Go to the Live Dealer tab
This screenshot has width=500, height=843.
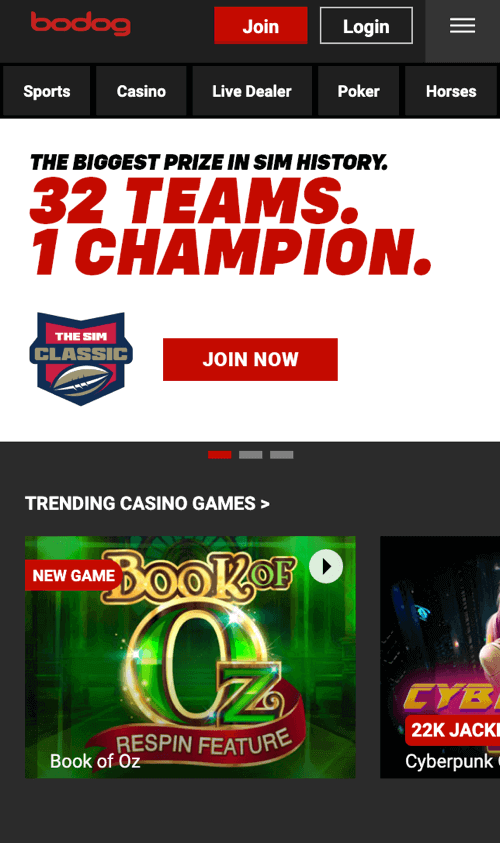coord(252,91)
